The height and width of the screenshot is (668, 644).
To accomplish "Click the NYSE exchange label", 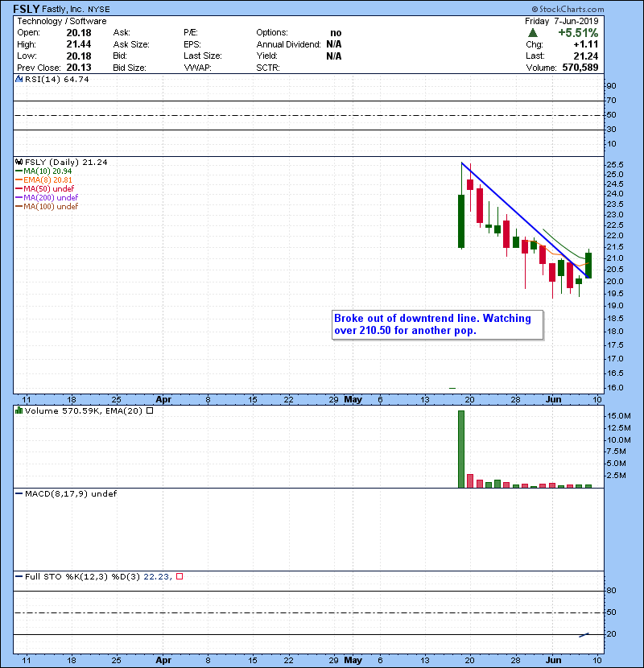I will point(99,10).
